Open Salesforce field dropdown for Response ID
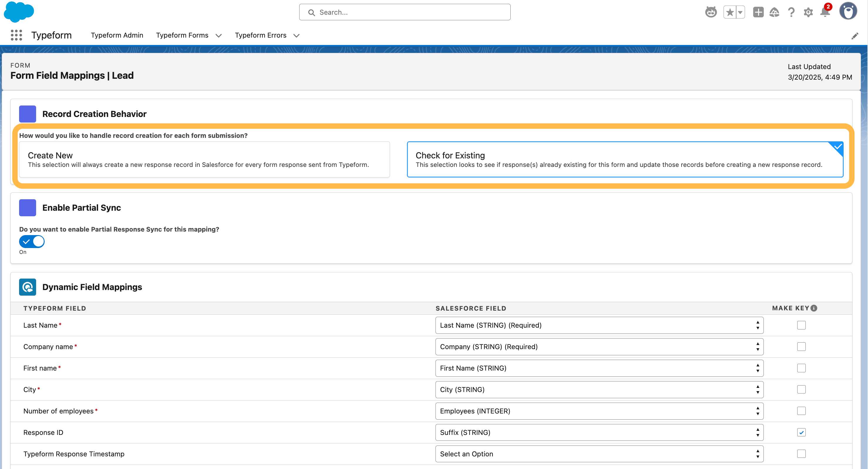Viewport: 868px width, 469px height. [x=599, y=432]
